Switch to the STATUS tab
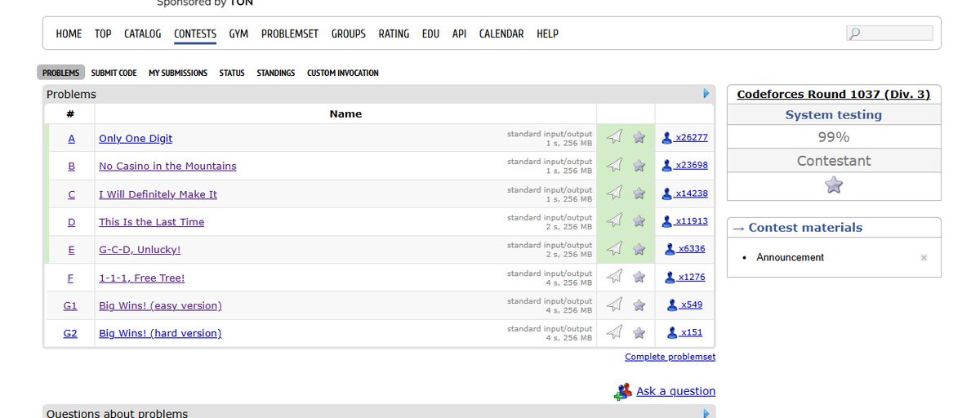 (232, 73)
